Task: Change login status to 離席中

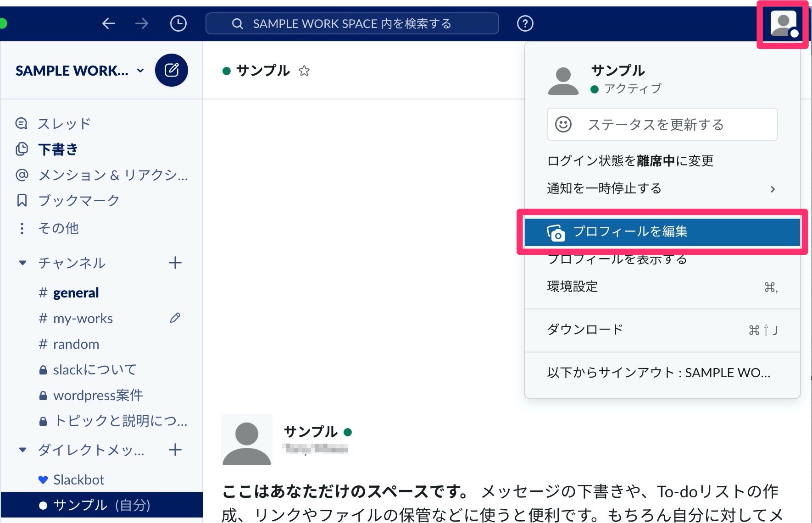Action: tap(630, 160)
